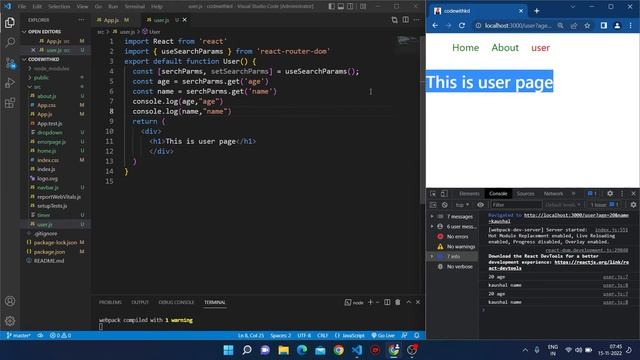
Task: Open the Search view in the activity bar
Action: coord(10,42)
